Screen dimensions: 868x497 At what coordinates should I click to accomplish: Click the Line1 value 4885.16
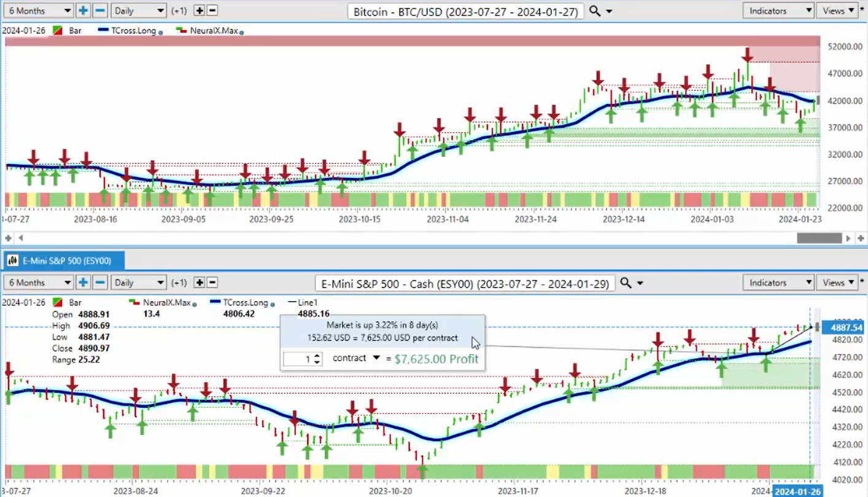(313, 314)
